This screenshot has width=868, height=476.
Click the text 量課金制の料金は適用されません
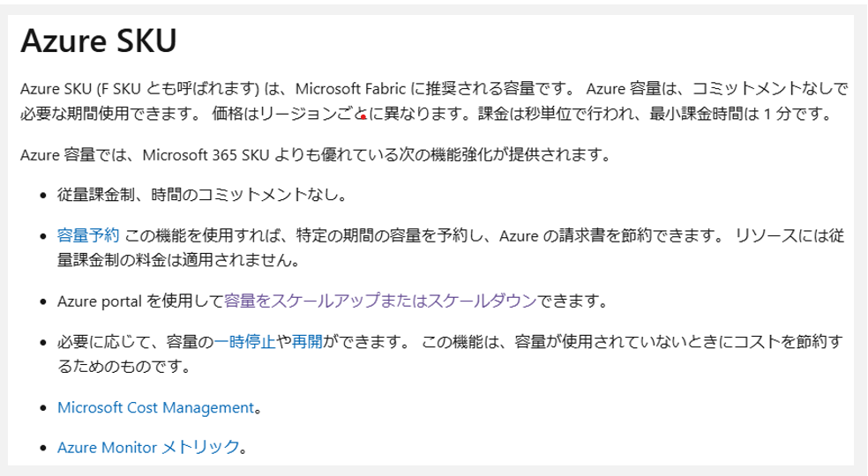[175, 260]
